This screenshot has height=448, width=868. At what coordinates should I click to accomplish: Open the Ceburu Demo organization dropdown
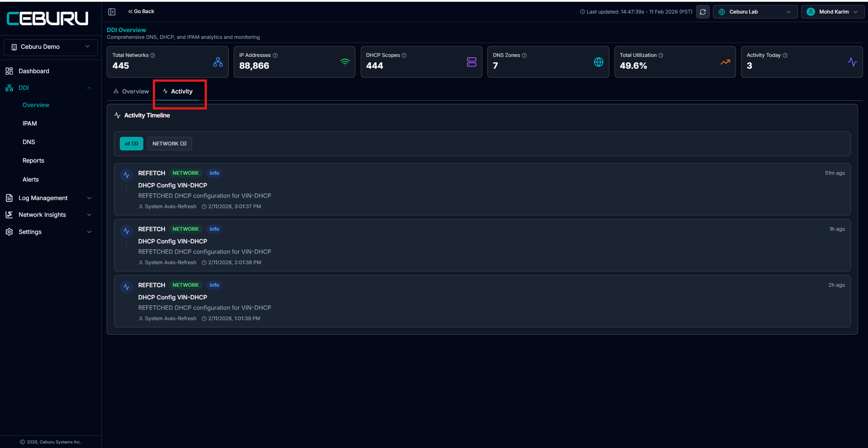[x=51, y=47]
